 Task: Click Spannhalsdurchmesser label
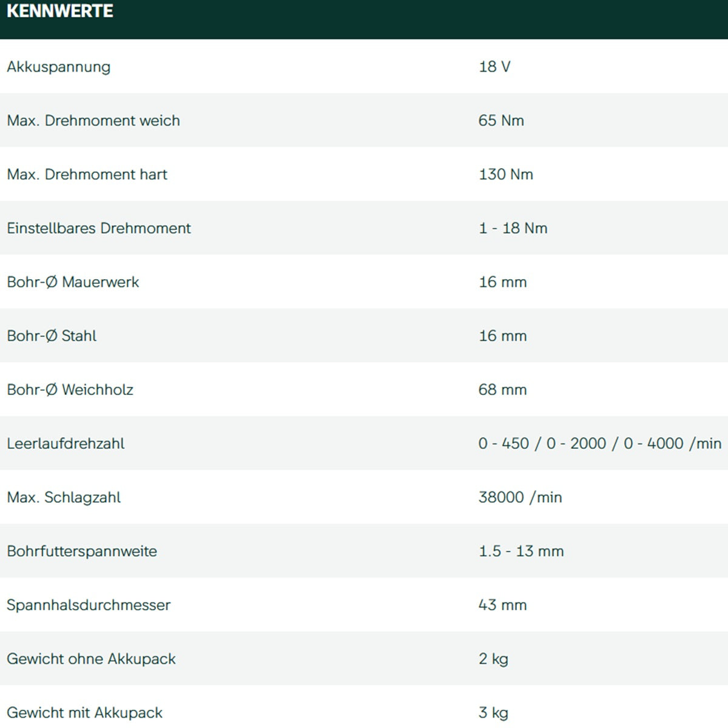coord(89,605)
